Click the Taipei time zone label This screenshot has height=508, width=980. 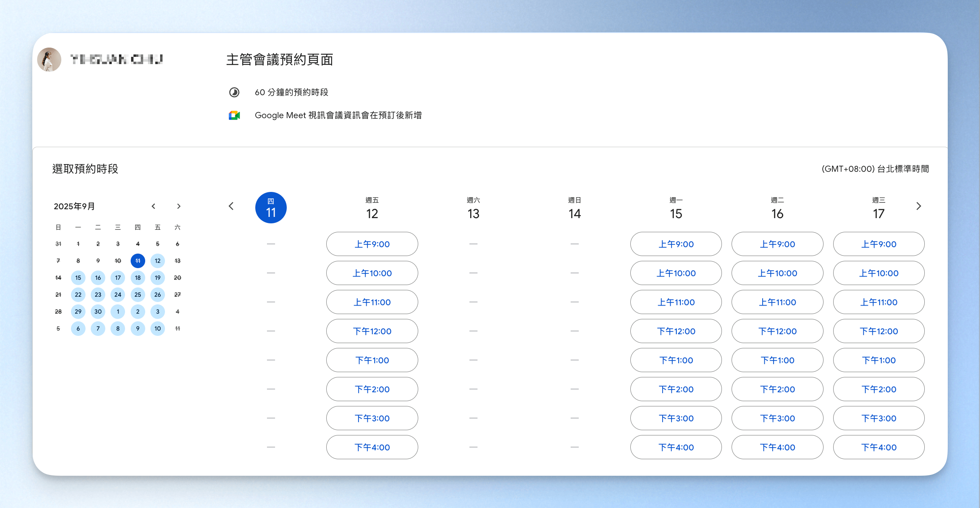(x=875, y=169)
